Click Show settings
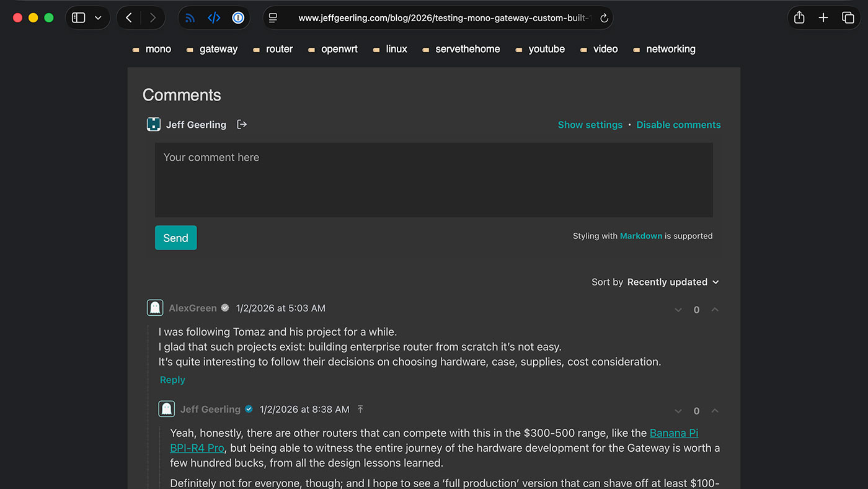Screen dimensions: 868x489 [590, 125]
